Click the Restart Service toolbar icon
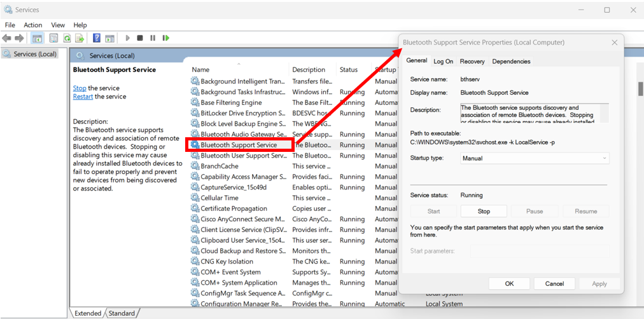644x319 pixels. [x=165, y=38]
